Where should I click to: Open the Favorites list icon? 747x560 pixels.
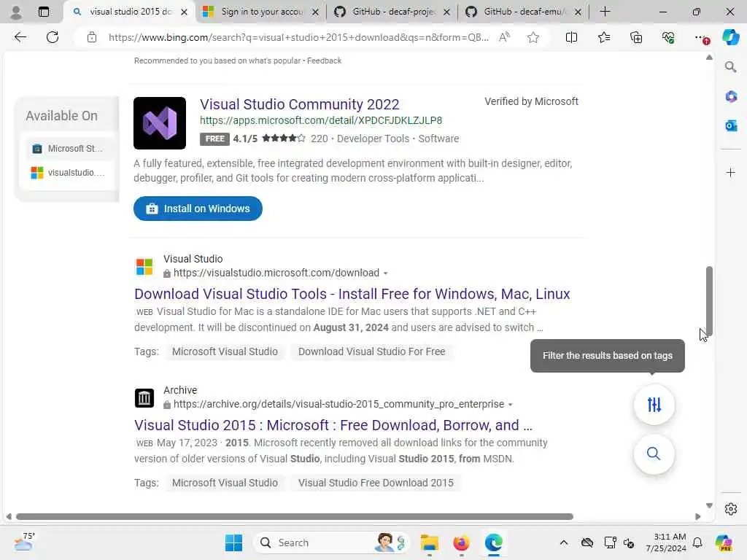[603, 37]
